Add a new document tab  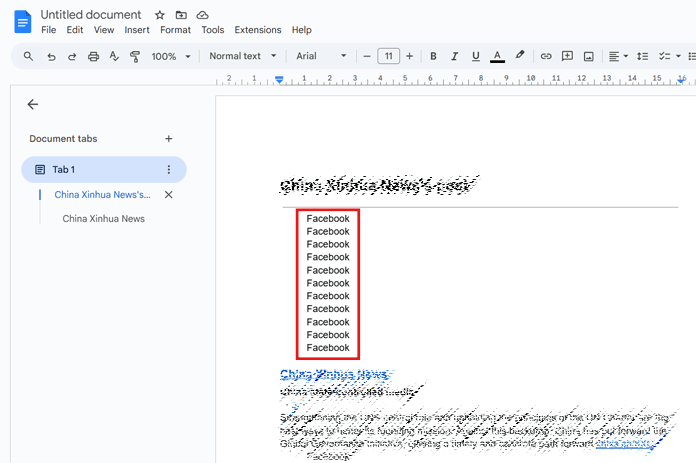pyautogui.click(x=169, y=139)
